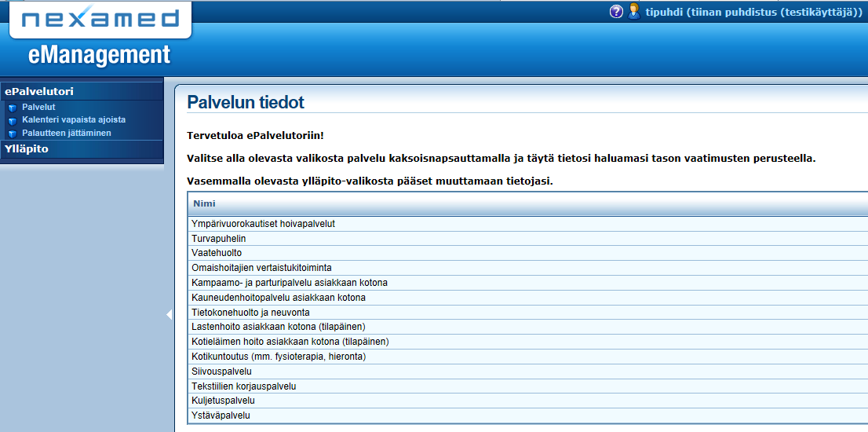This screenshot has width=868, height=432.
Task: Select Ympärivuorokautiset hoivapalvelut row
Action: click(528, 224)
